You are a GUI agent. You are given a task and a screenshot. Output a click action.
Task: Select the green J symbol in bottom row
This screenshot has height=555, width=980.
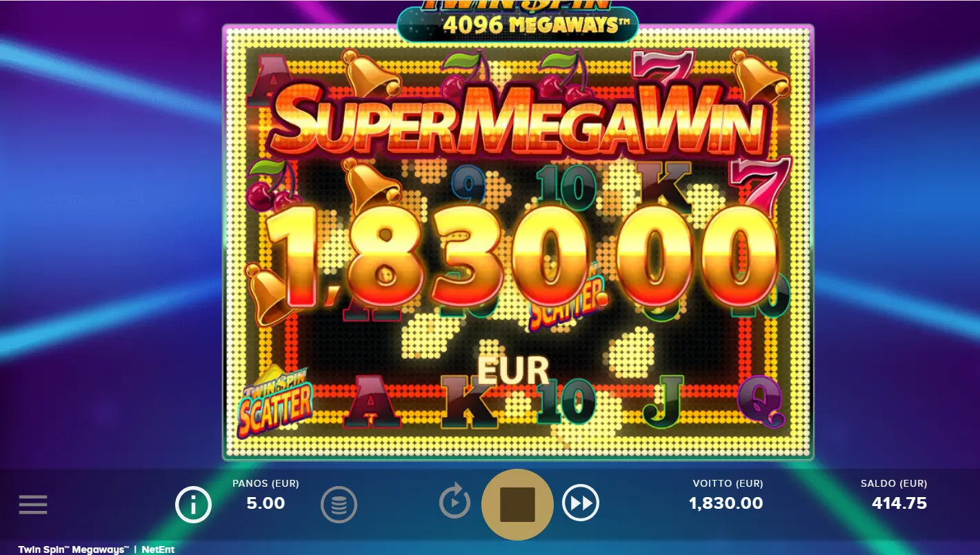tap(663, 401)
